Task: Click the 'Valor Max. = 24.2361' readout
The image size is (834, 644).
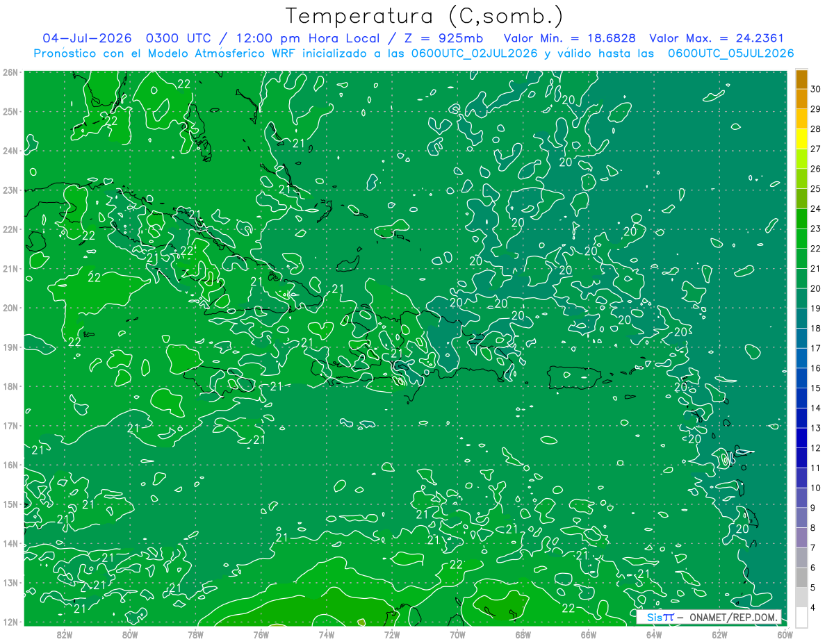Action: click(x=717, y=38)
